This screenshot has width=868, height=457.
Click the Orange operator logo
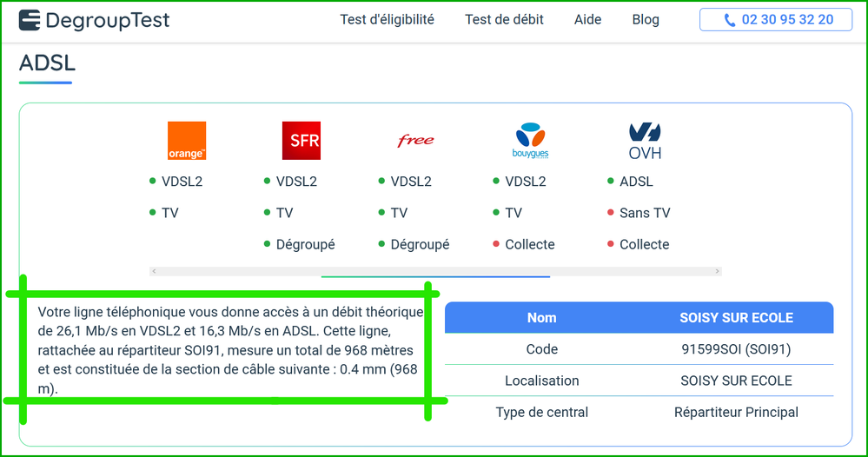pos(187,141)
